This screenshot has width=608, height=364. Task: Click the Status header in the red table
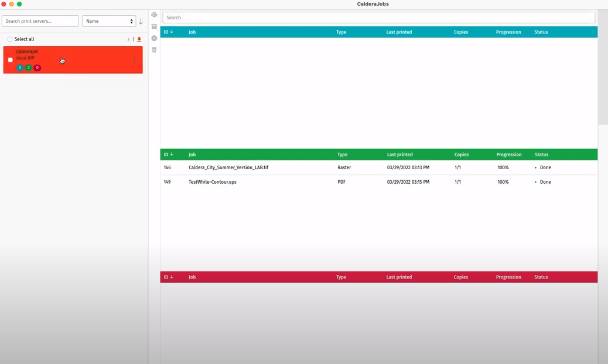click(541, 277)
